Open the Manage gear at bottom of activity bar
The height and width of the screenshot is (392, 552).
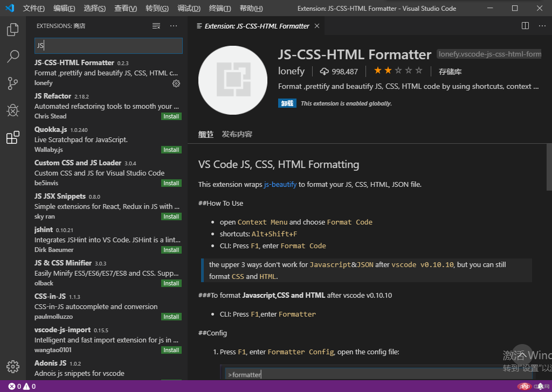point(13,366)
